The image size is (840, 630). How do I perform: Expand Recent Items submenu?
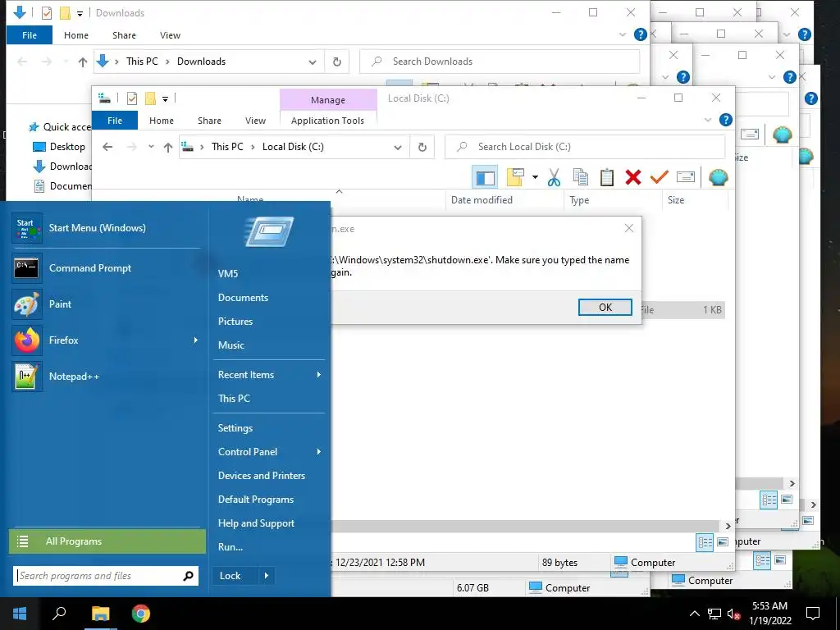coord(319,374)
